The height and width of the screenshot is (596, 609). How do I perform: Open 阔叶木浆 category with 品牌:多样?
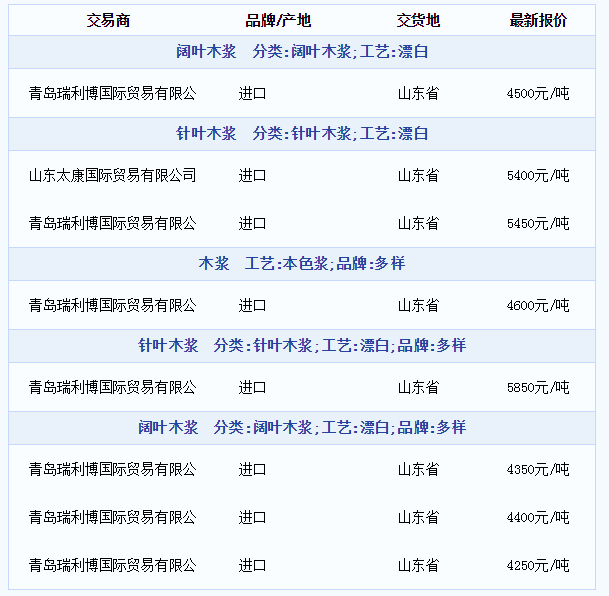pyautogui.click(x=302, y=427)
